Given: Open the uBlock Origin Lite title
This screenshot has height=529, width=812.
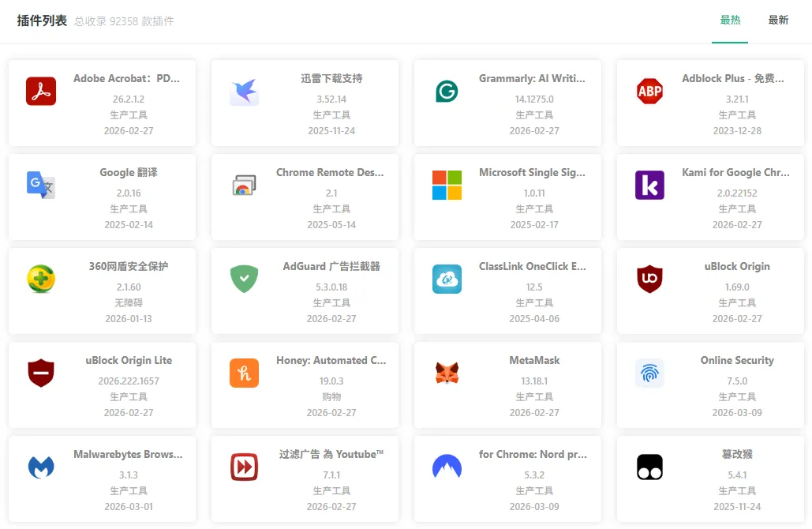Looking at the screenshot, I should point(129,360).
